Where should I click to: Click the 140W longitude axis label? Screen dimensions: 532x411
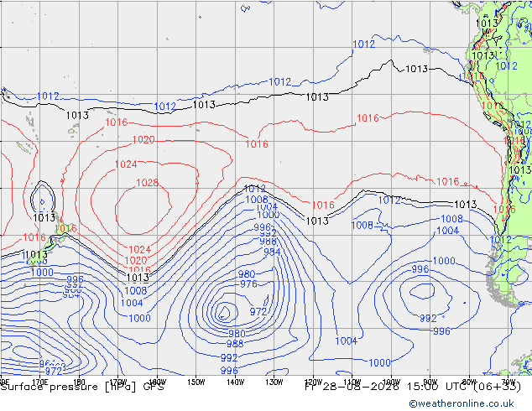(235, 382)
